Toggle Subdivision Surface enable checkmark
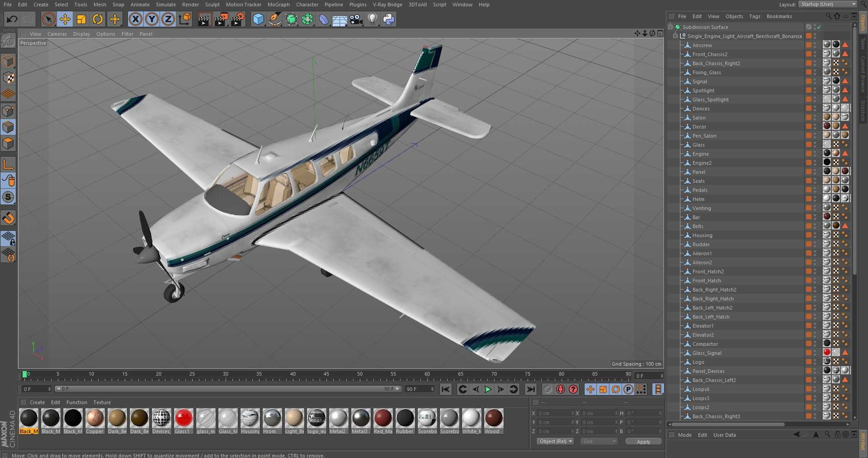The width and height of the screenshot is (868, 458). (x=819, y=27)
